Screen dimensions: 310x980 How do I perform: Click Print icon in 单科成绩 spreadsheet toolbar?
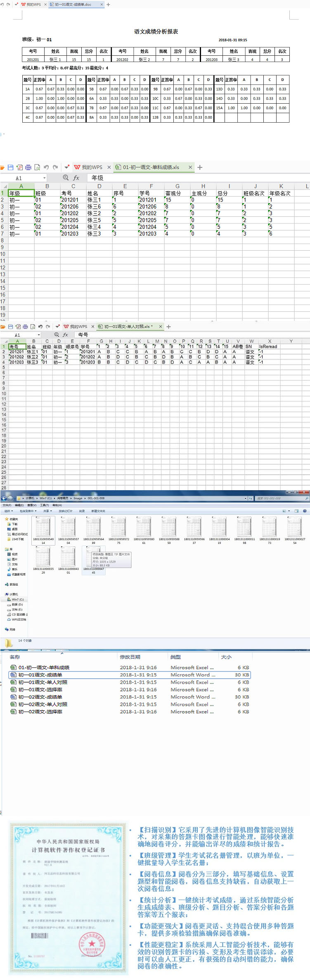(28, 167)
